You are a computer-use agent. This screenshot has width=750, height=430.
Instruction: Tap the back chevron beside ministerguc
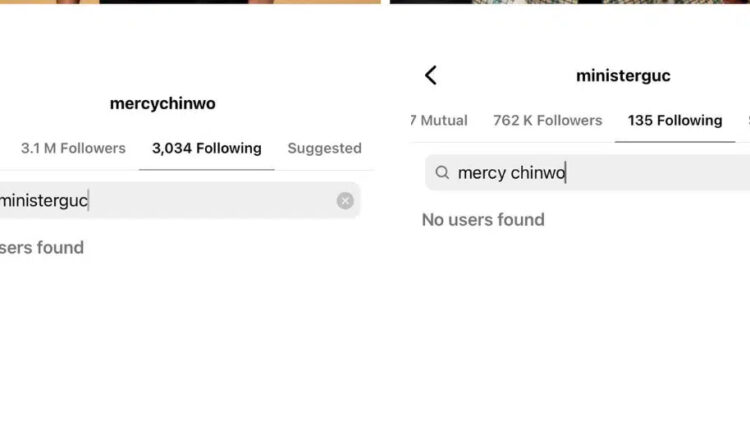point(431,75)
